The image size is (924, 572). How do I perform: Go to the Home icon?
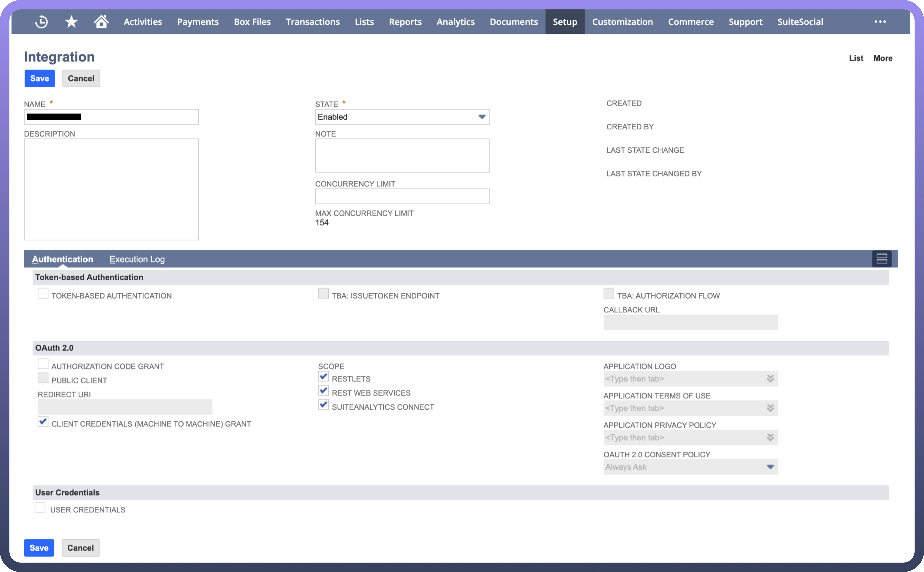pos(101,22)
